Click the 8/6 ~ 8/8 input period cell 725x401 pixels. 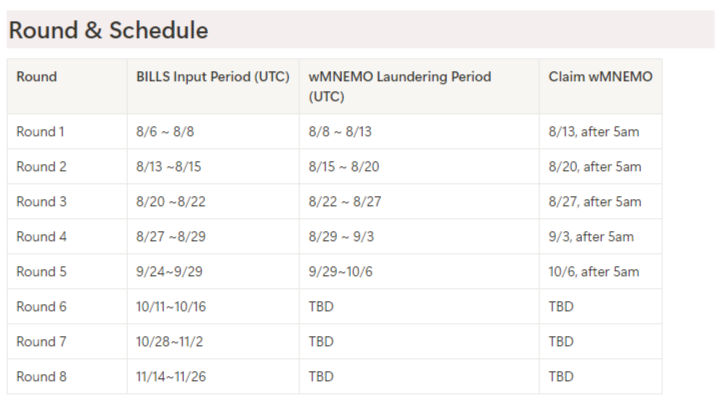pyautogui.click(x=165, y=132)
